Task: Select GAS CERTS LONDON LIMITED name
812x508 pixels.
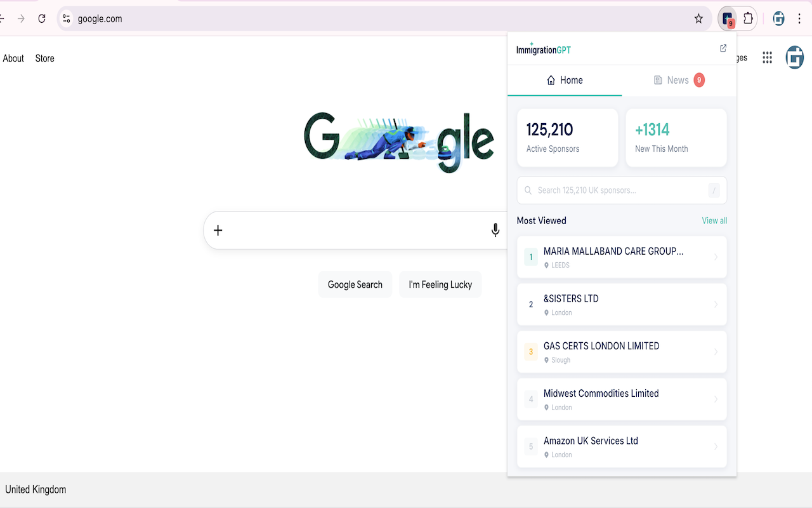Action: point(601,346)
